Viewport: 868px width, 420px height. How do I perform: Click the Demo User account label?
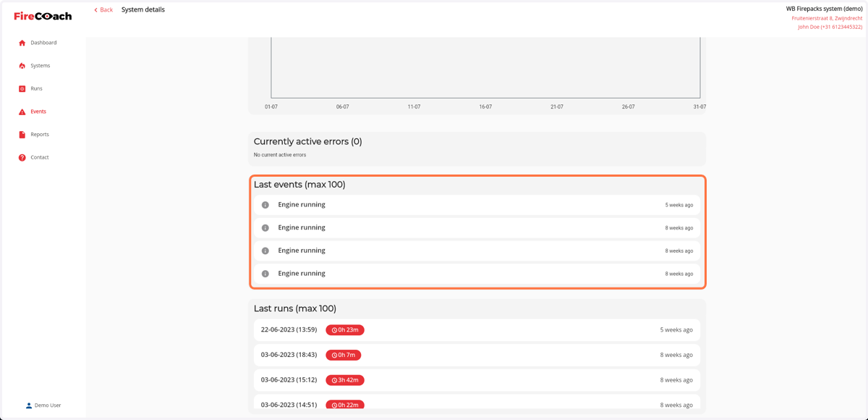coord(48,406)
